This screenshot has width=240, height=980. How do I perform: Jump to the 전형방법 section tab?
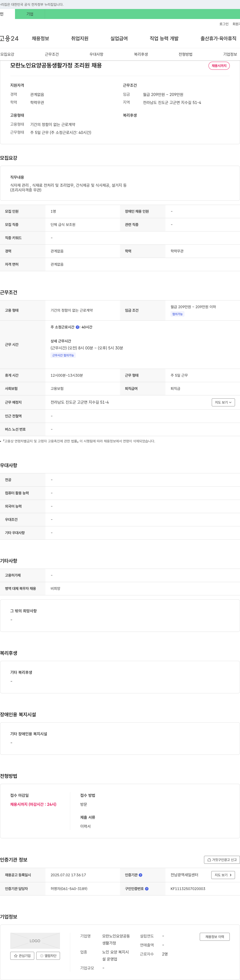(x=185, y=54)
